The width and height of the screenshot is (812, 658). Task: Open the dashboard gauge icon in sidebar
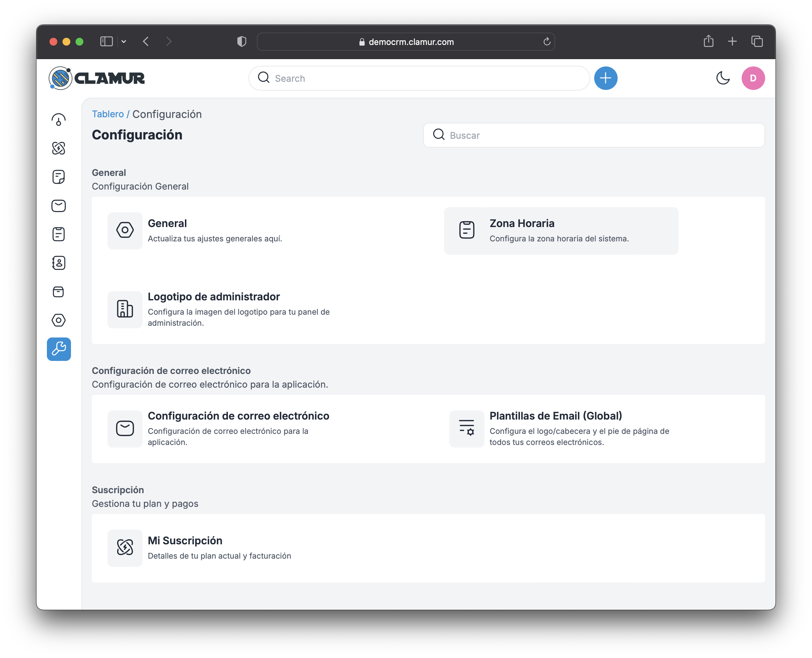coord(58,120)
